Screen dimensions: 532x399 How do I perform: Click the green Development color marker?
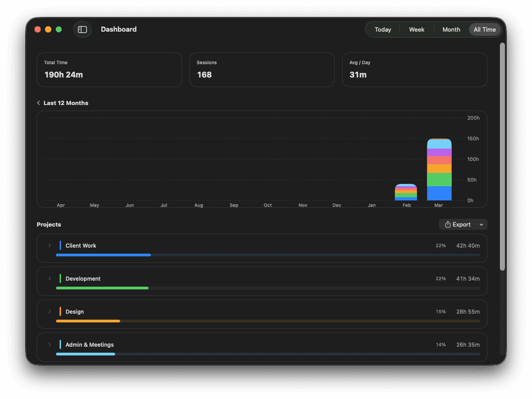tap(60, 279)
